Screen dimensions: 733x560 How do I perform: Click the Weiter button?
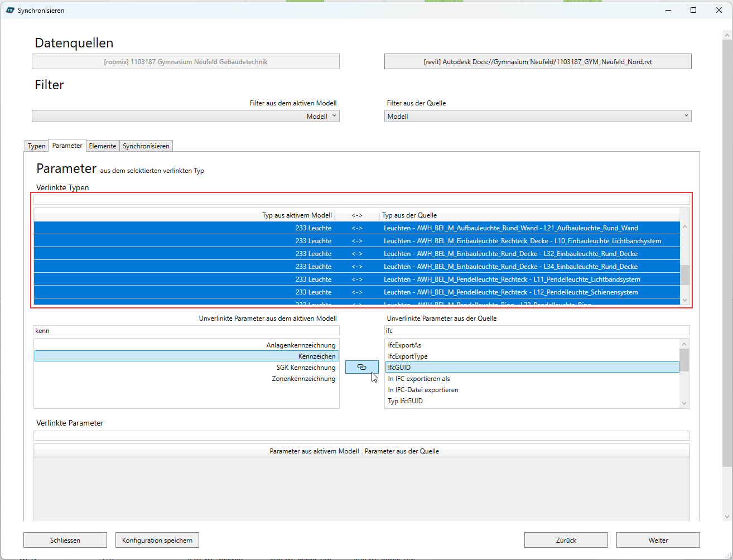point(658,540)
